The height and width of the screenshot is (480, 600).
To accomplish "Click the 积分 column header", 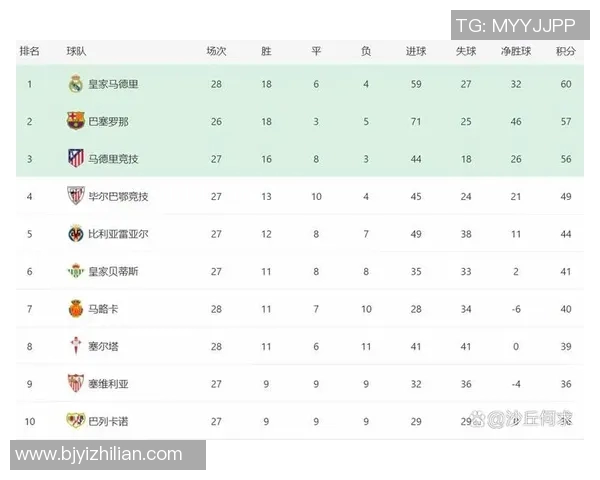I will (565, 51).
